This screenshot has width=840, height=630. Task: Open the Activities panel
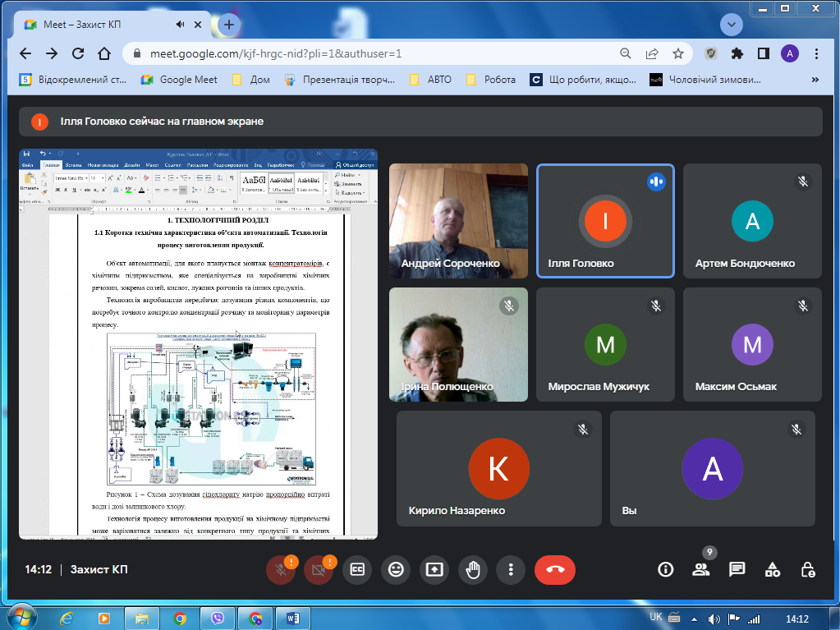(x=773, y=569)
